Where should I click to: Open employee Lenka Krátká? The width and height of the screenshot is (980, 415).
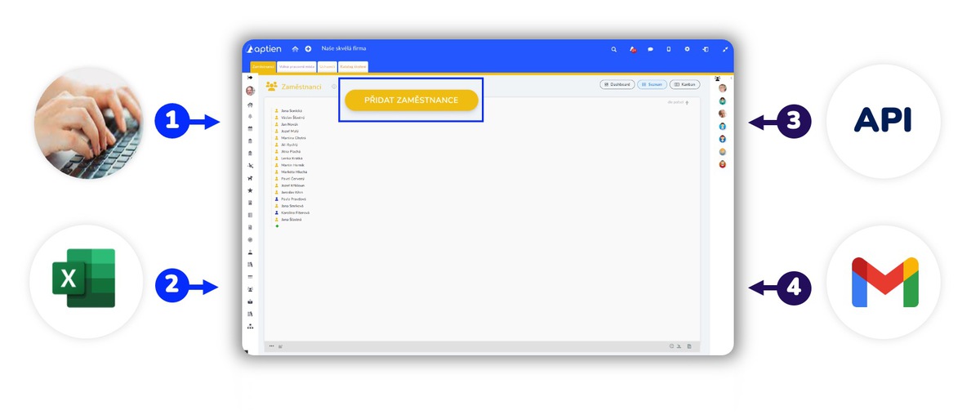(x=292, y=158)
